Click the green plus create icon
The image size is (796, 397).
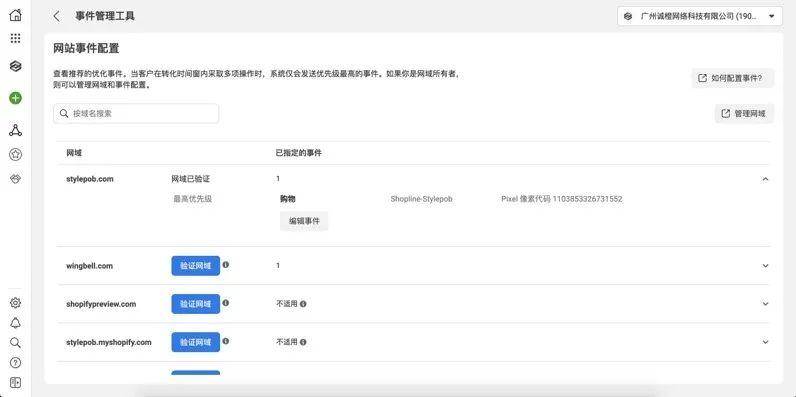click(x=16, y=98)
